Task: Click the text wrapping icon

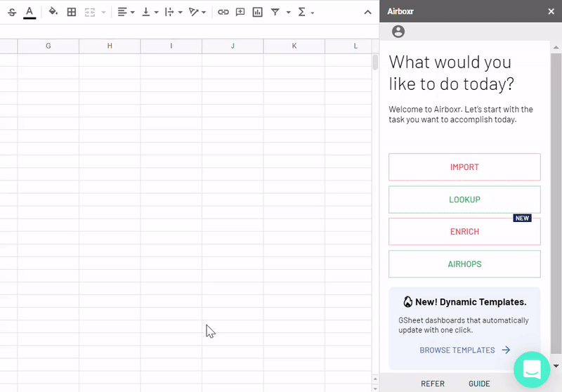Action: coord(169,12)
